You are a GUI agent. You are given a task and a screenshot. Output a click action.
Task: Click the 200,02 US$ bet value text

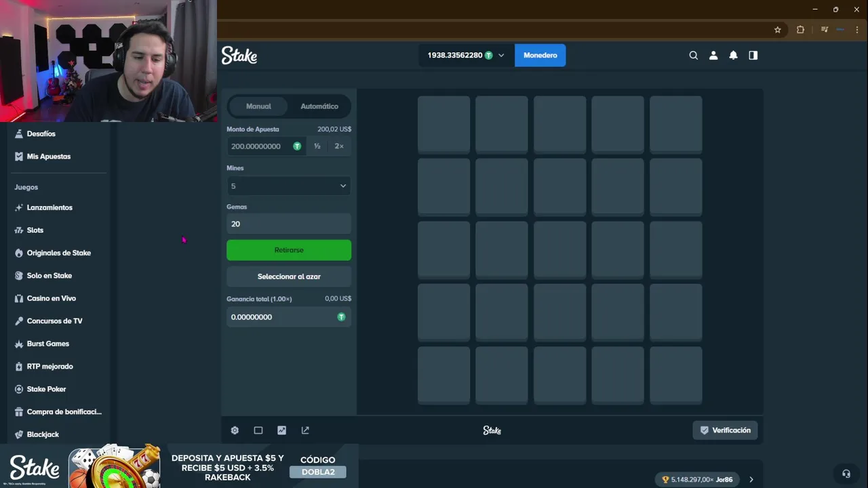click(x=334, y=129)
